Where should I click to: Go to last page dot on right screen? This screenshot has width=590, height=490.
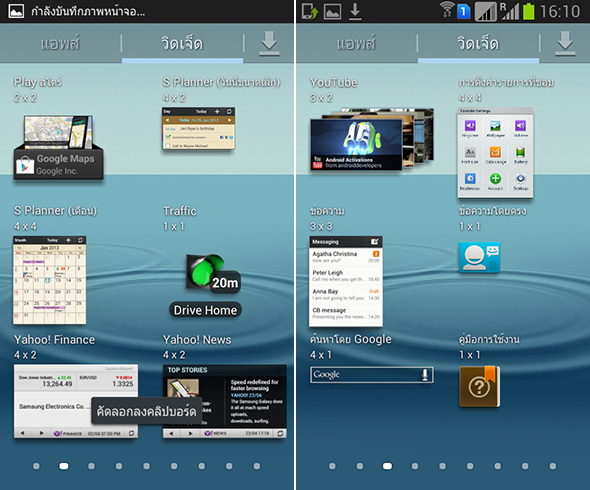552,466
